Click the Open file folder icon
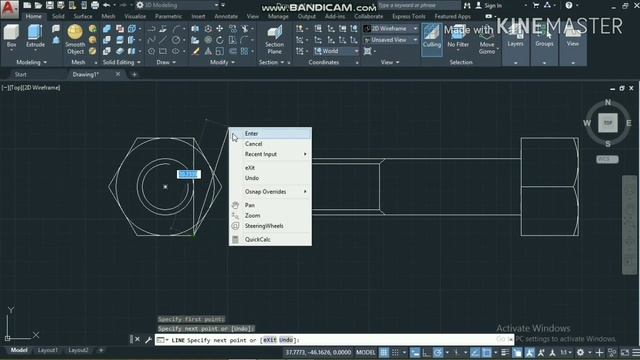 pos(38,5)
